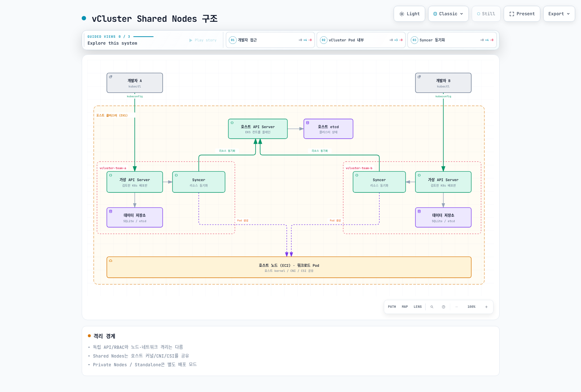Click the 100% zoom level

tap(471, 307)
